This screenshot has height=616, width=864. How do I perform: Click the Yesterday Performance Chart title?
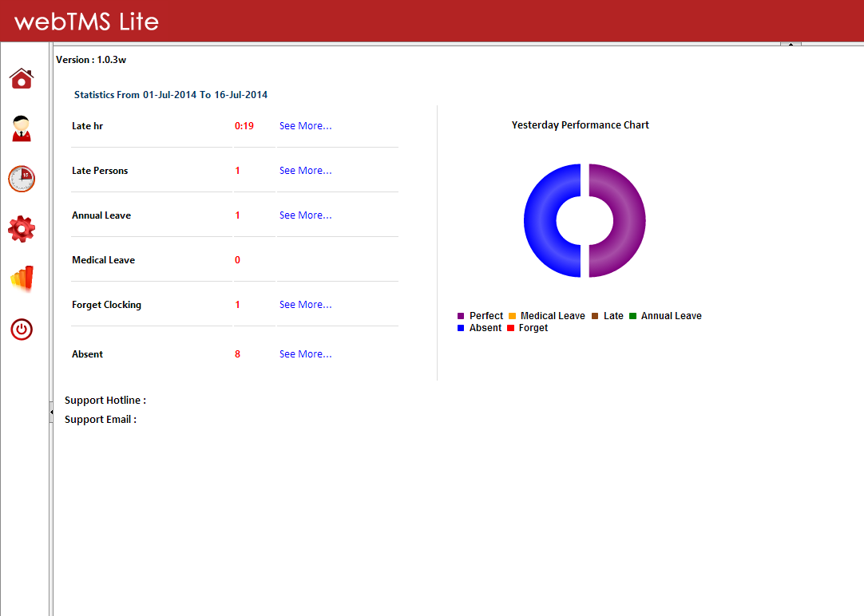click(x=581, y=125)
